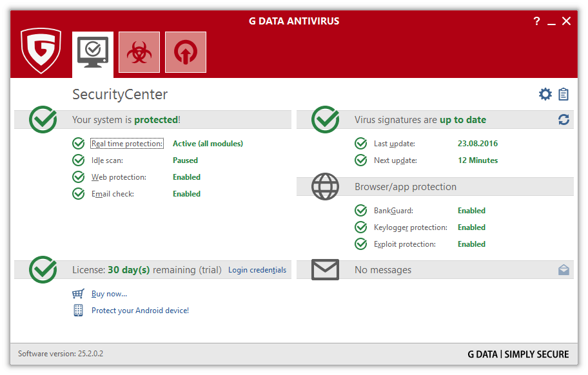The image size is (588, 375).
Task: Click the No messages header
Action: click(383, 270)
